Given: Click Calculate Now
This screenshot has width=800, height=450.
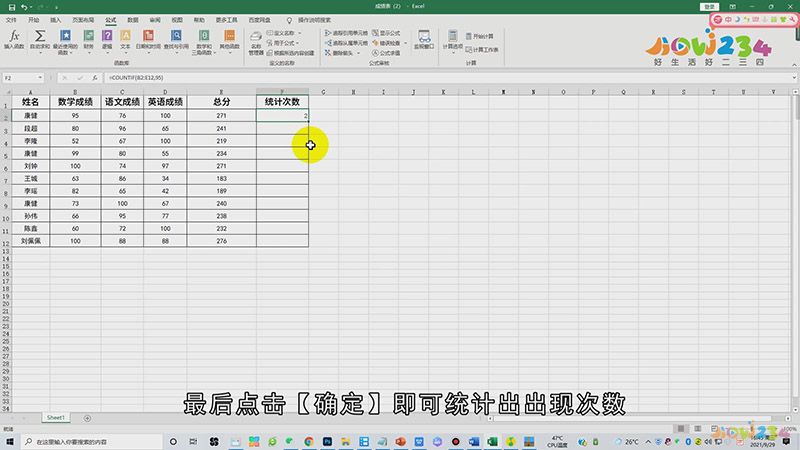Looking at the screenshot, I should [480, 36].
